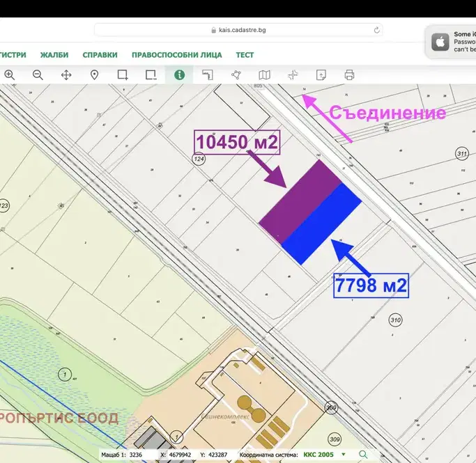Reload the page in Safari
The width and height of the screenshot is (476, 463).
(377, 30)
